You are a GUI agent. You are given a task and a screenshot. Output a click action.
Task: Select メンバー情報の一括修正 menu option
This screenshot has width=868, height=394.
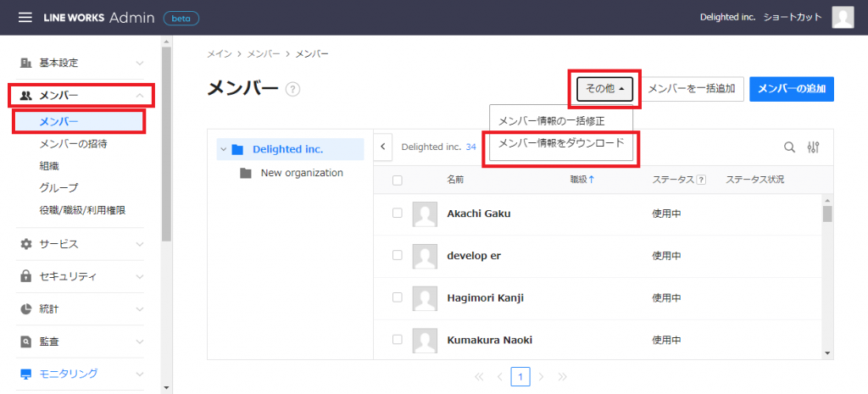click(551, 120)
